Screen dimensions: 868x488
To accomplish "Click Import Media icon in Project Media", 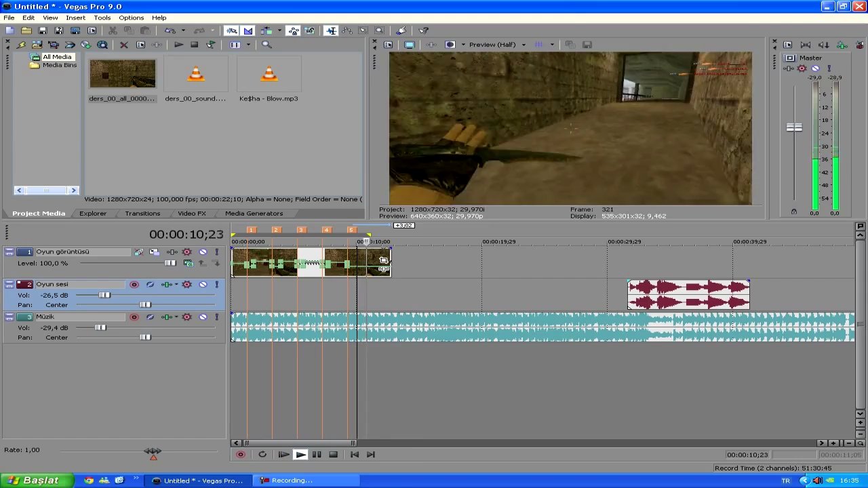I will [37, 45].
